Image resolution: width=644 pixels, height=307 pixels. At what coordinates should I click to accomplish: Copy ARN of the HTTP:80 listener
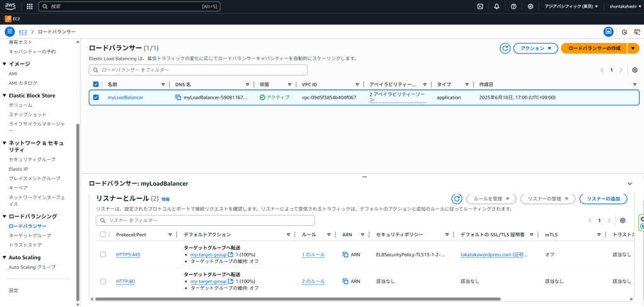(x=345, y=281)
